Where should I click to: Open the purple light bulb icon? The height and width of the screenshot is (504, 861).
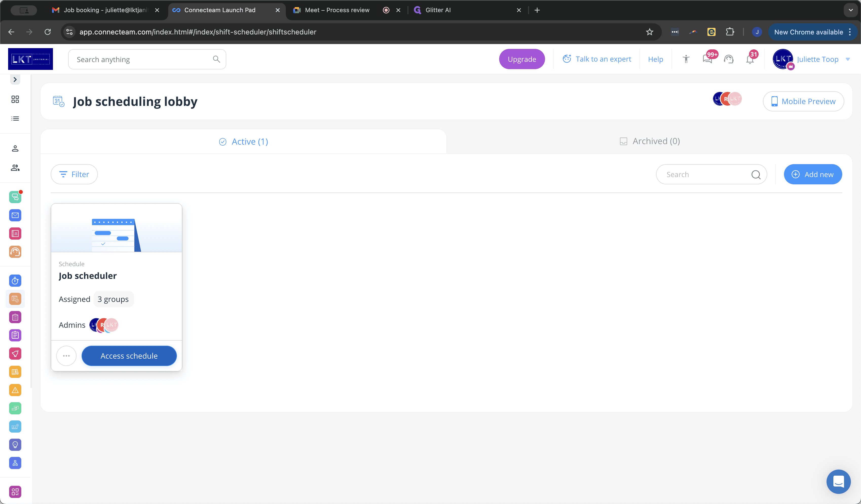(15, 444)
